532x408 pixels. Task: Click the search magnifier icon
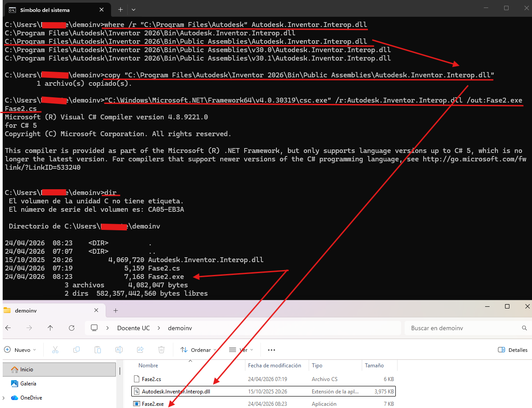tap(524, 328)
